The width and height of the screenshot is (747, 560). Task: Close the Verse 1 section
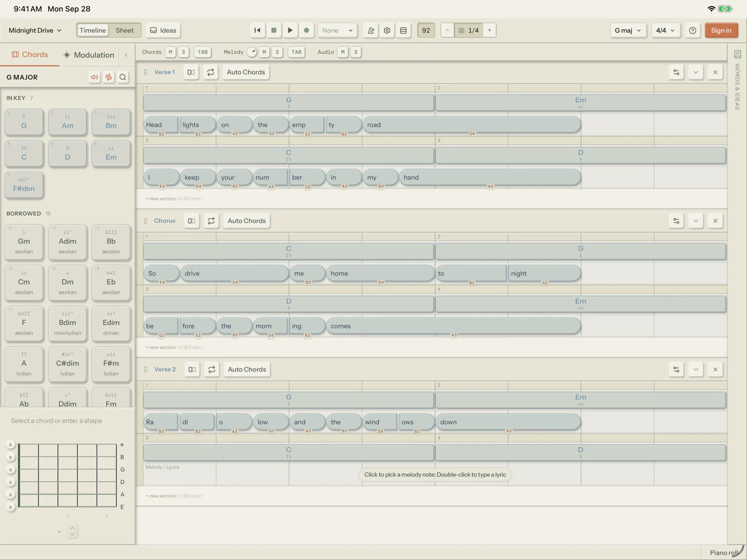(715, 72)
